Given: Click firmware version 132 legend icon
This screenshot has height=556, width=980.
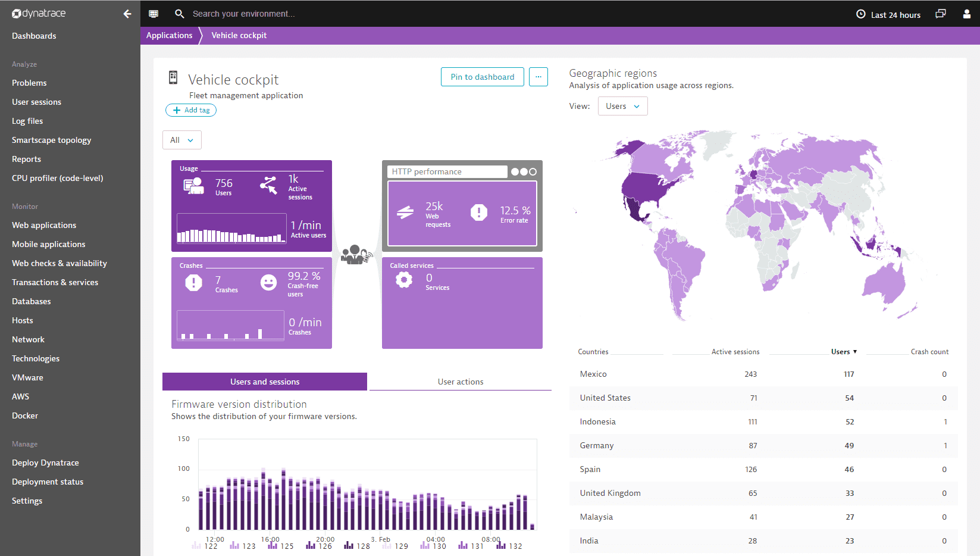Looking at the screenshot, I should point(501,545).
